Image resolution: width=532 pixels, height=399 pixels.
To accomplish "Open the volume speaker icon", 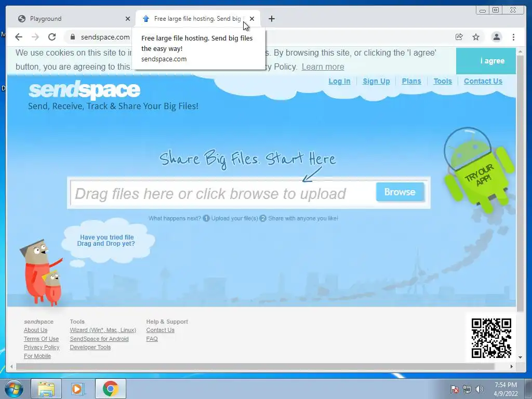I will [x=479, y=389].
